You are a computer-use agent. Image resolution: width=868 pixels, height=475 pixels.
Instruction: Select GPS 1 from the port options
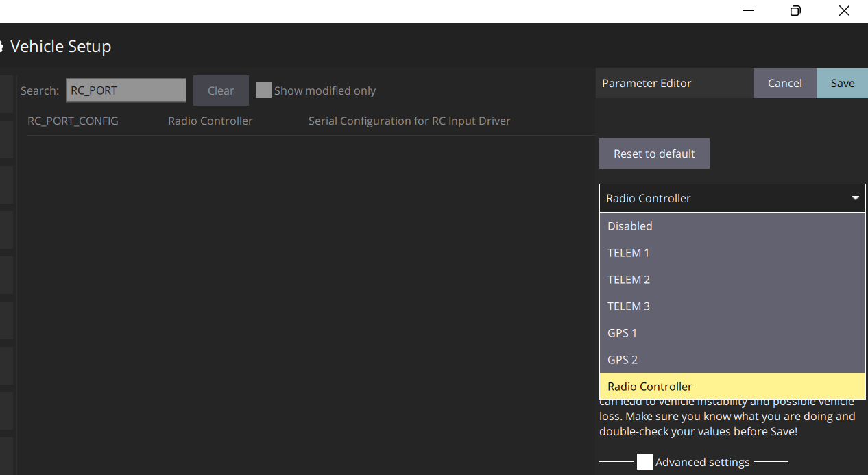tap(732, 332)
